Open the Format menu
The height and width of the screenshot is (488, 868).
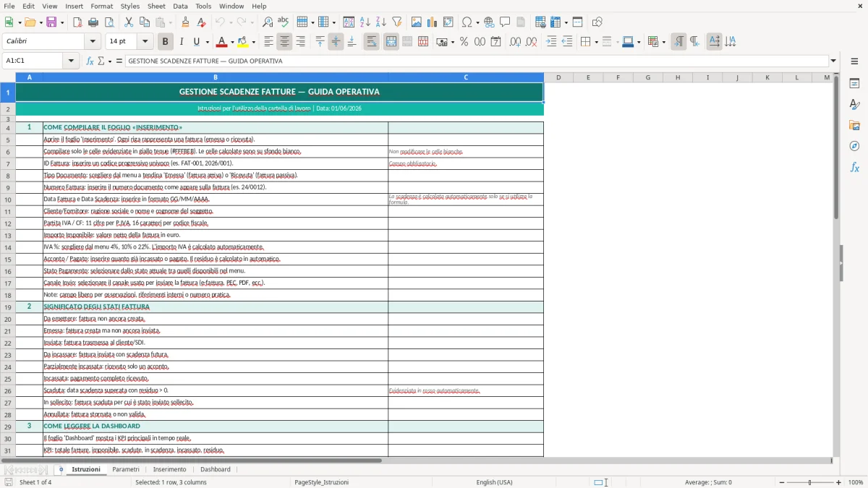[101, 6]
